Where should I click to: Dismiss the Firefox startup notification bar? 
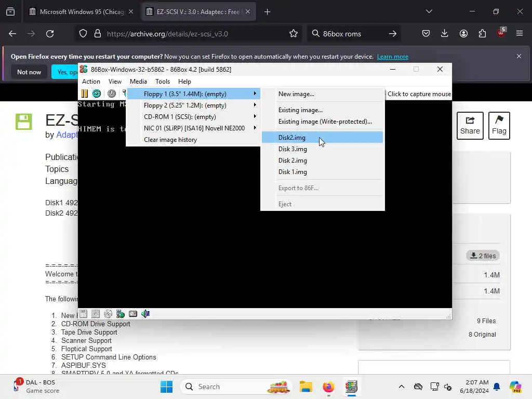click(x=519, y=56)
